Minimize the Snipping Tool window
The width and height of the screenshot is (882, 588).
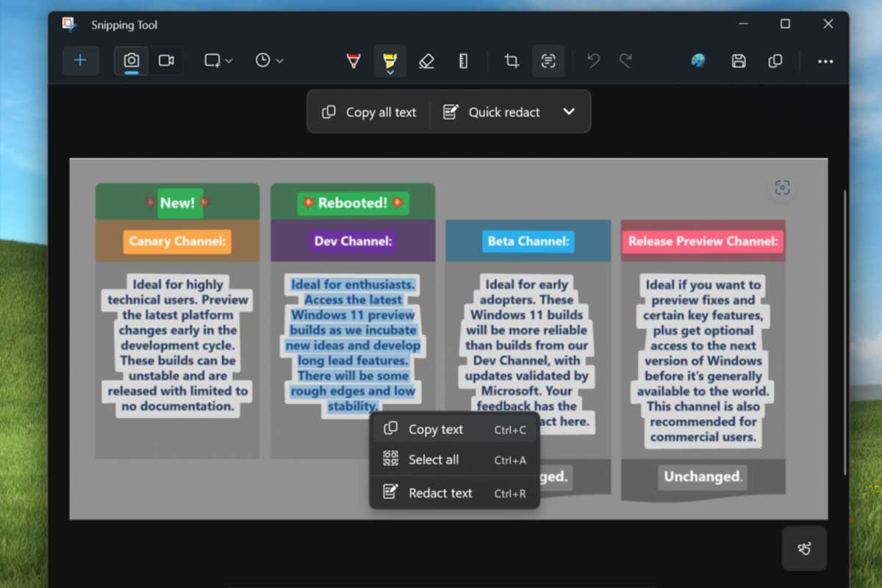742,24
